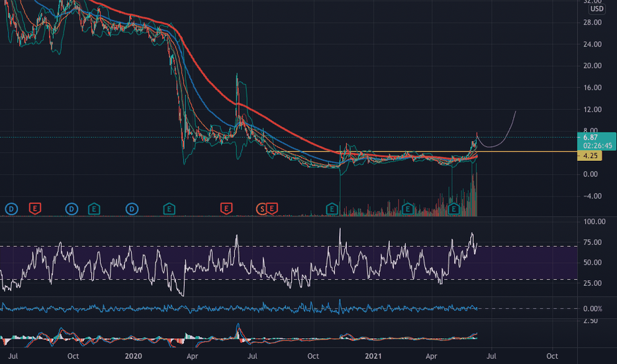The width and height of the screenshot is (617, 364).
Task: Click the 02:26:45 bar countdown
Action: click(597, 146)
